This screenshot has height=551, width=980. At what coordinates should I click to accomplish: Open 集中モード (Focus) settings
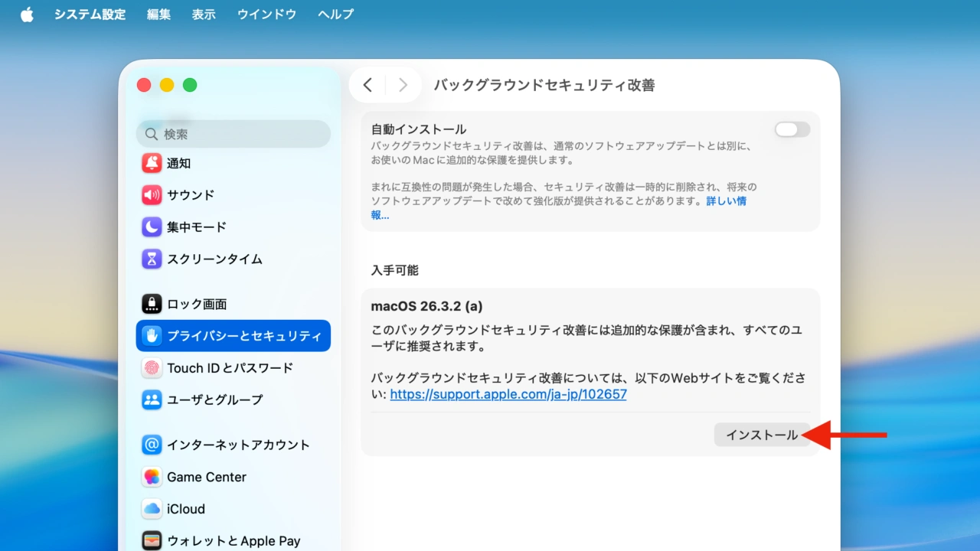[152, 227]
